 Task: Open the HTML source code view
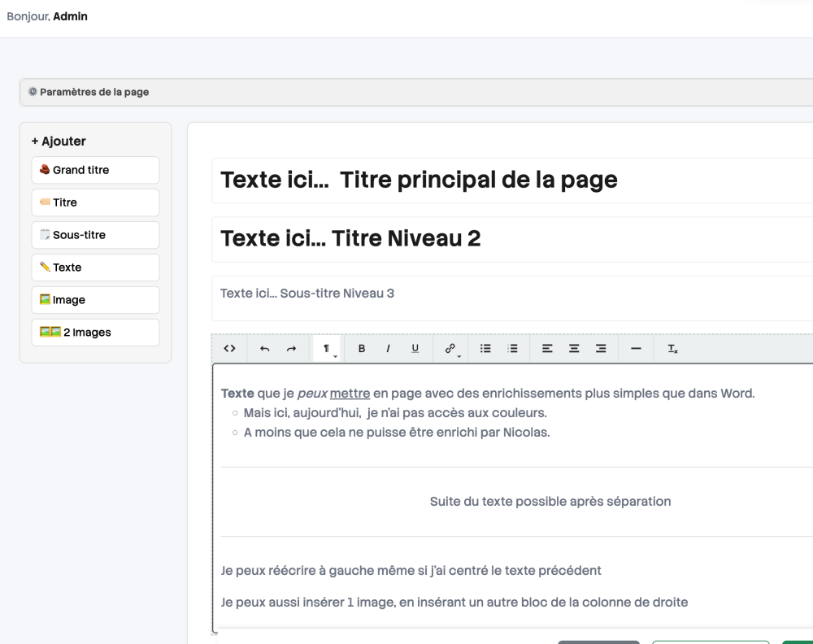click(229, 349)
